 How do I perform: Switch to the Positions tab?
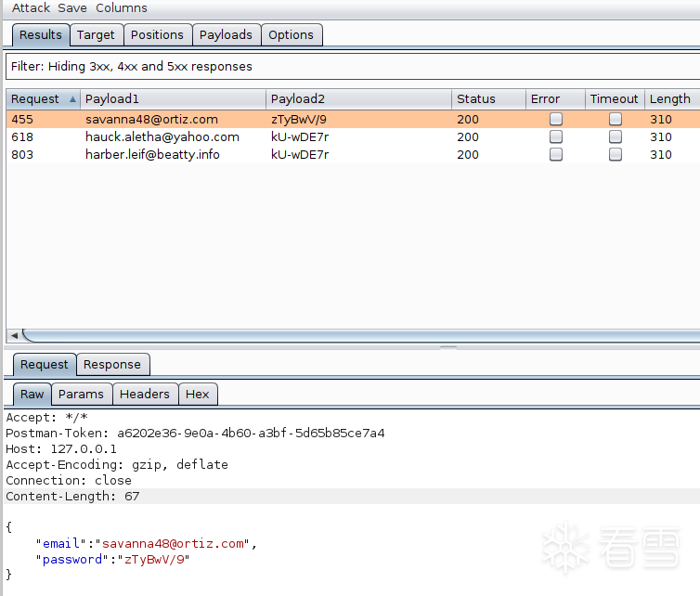157,35
